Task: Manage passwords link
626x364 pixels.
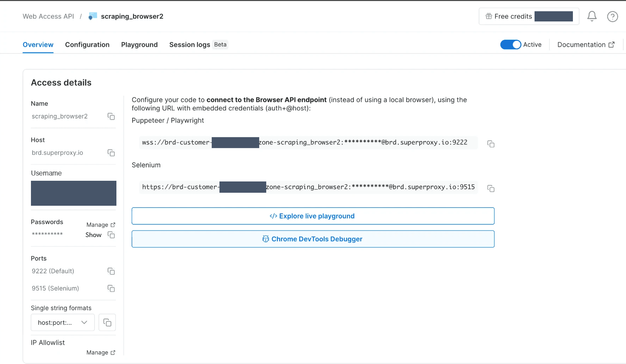Action: 101,225
